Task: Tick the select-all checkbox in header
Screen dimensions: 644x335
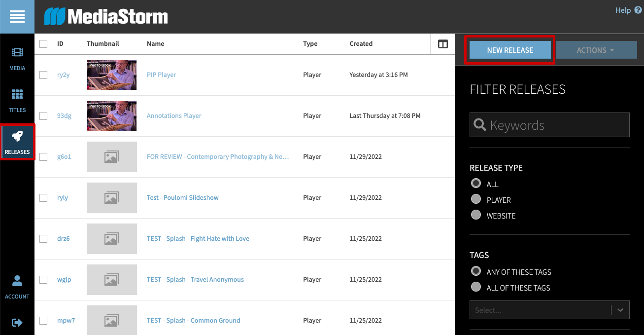Action: click(x=43, y=44)
